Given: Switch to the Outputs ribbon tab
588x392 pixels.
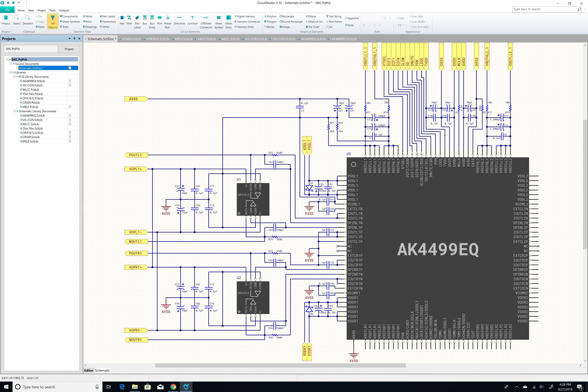Looking at the screenshot, I should tap(64, 10).
